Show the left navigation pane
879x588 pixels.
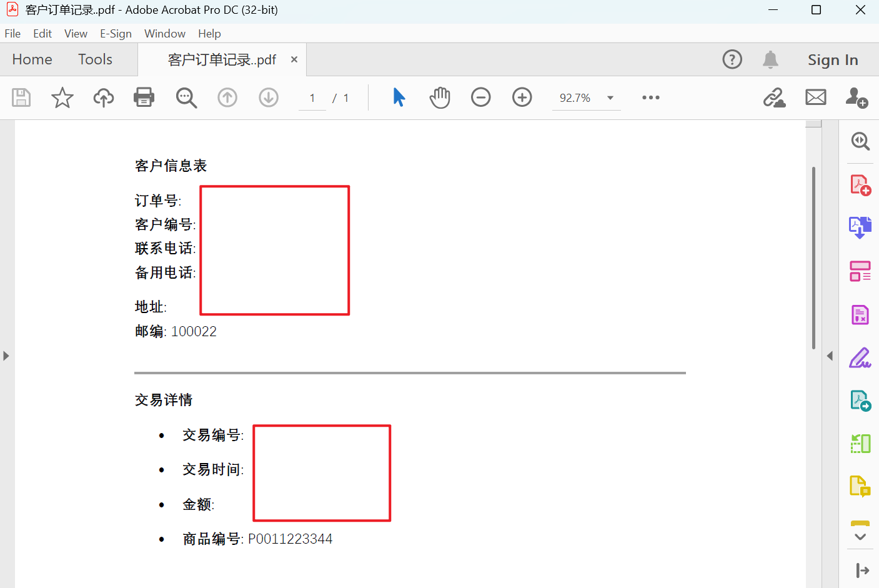tap(6, 356)
